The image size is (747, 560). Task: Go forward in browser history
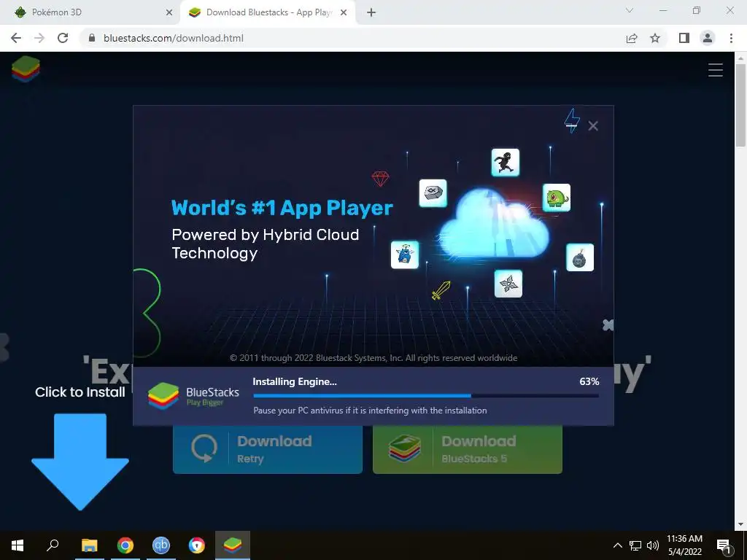point(39,38)
